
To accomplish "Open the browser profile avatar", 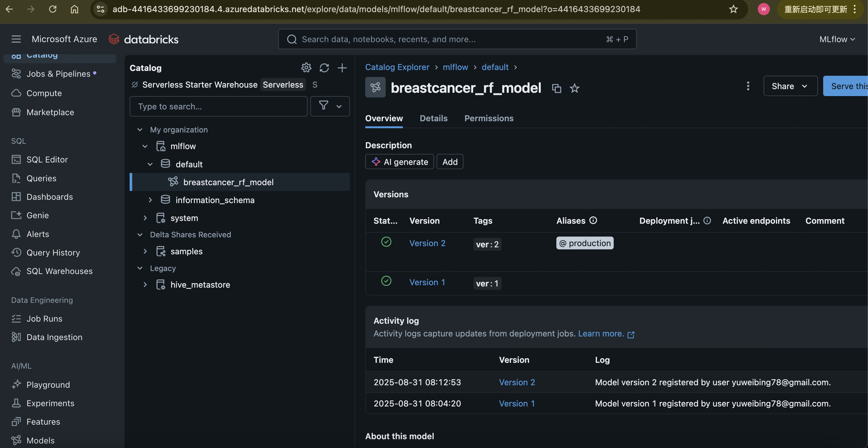I will point(764,9).
